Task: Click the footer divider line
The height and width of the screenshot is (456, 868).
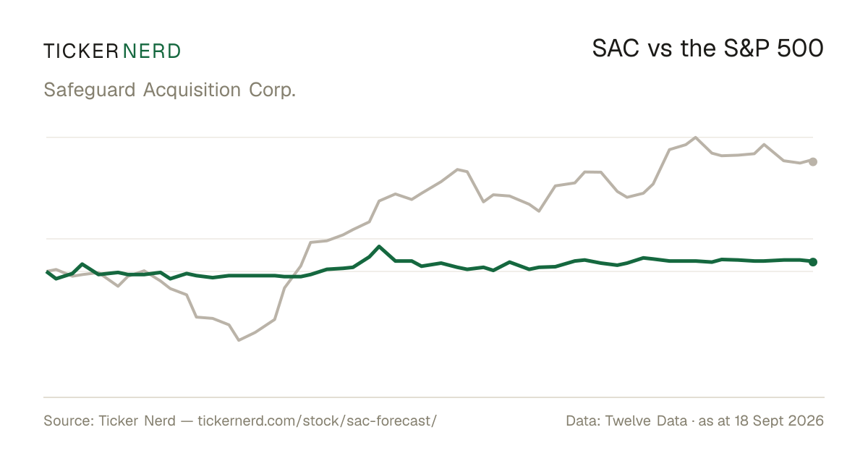Action: click(x=434, y=397)
